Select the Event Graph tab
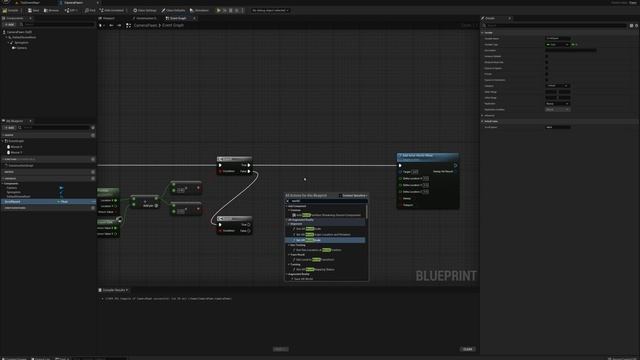This screenshot has height=360, width=640. pos(177,18)
